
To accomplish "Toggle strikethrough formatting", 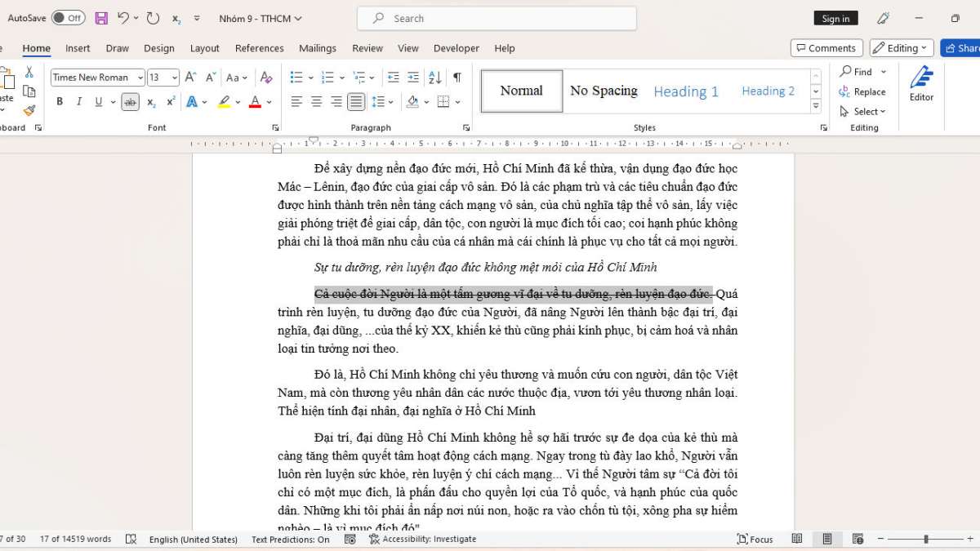I will 130,102.
